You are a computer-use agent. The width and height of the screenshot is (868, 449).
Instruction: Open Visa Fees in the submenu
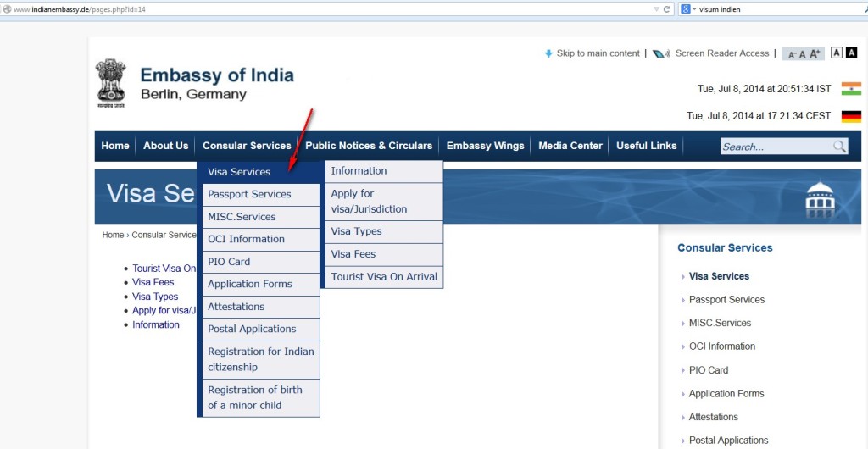[x=384, y=254]
